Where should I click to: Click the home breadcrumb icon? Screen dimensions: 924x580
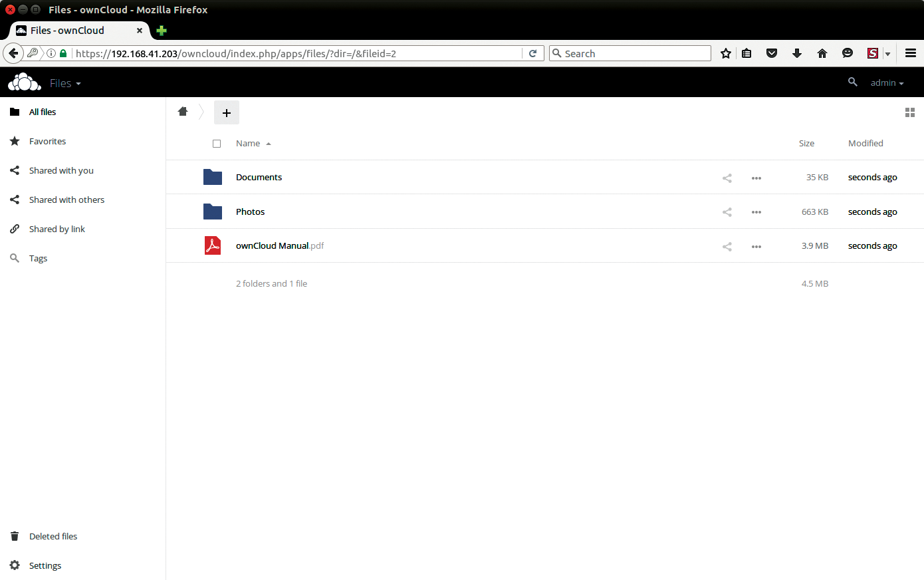tap(183, 112)
